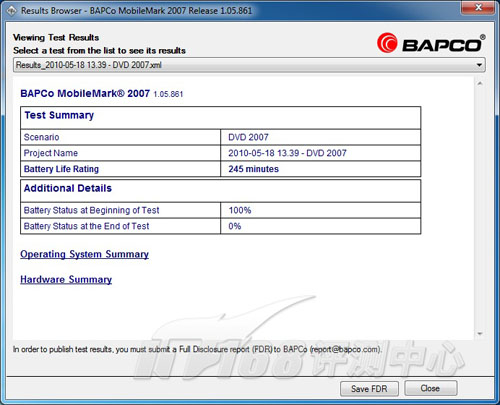Click the scrollbar up arrow
The width and height of the screenshot is (500, 405).
click(x=480, y=84)
